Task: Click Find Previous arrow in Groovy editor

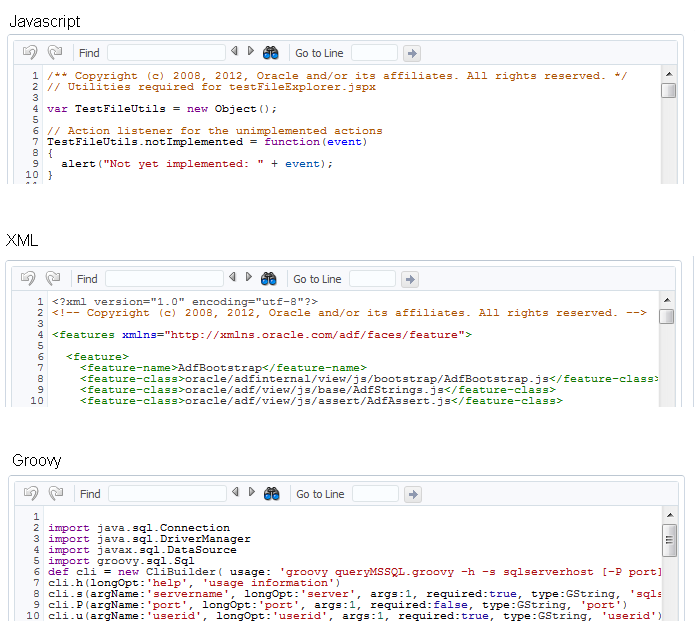Action: (236, 492)
